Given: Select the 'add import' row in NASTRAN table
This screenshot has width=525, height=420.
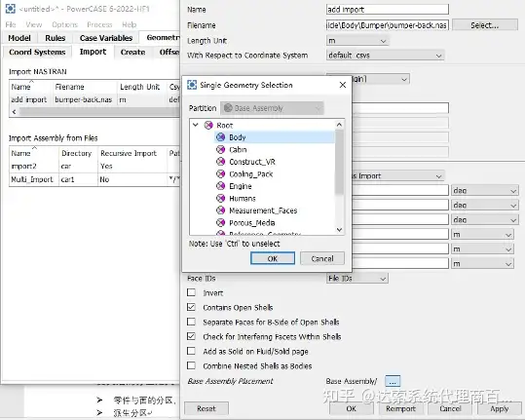Looking at the screenshot, I should 94,99.
